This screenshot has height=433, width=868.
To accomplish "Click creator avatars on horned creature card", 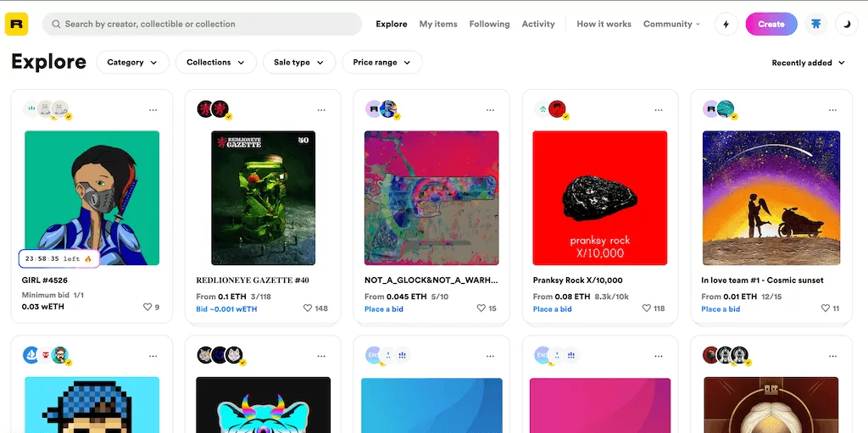I will point(221,356).
